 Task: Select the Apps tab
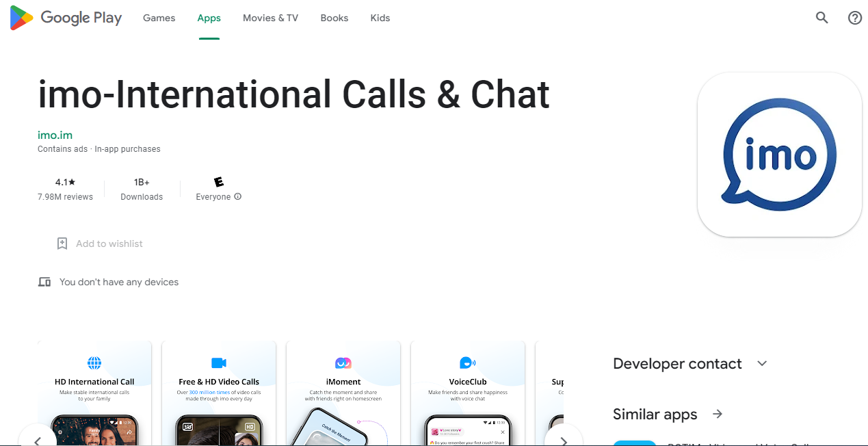(x=209, y=18)
